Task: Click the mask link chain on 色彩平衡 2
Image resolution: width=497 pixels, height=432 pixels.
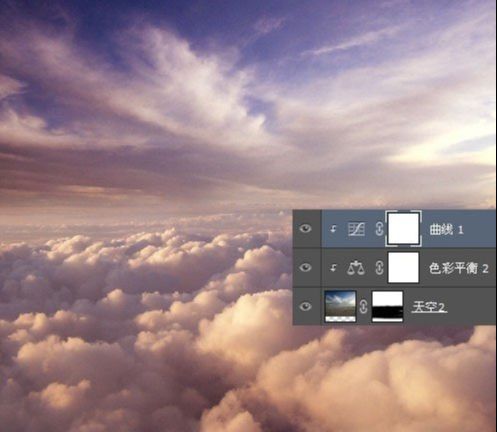Action: [379, 268]
